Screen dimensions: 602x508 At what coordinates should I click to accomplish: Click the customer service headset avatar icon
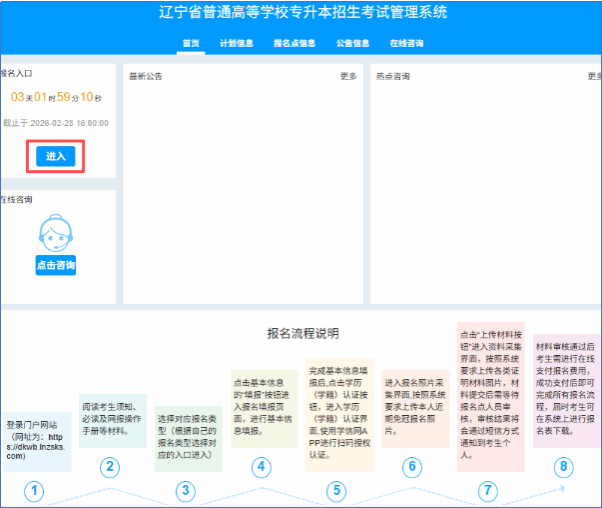point(55,233)
